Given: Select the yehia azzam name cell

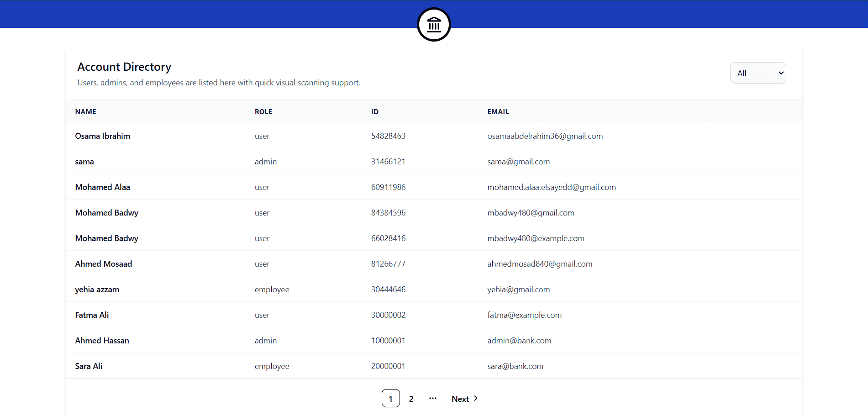Looking at the screenshot, I should pos(97,290).
